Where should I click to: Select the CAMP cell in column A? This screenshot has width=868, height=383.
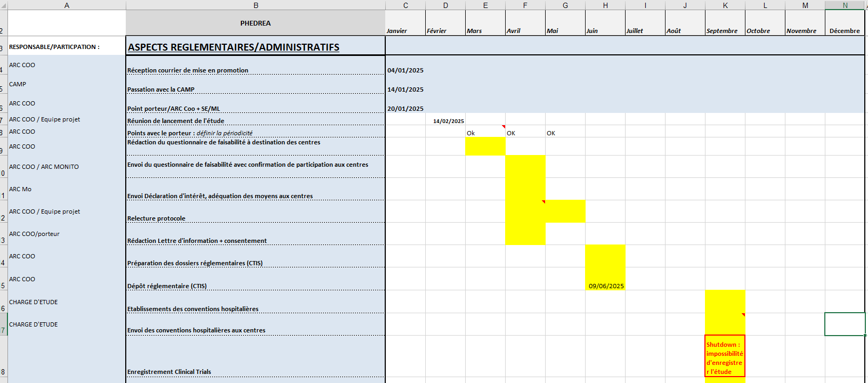point(67,84)
